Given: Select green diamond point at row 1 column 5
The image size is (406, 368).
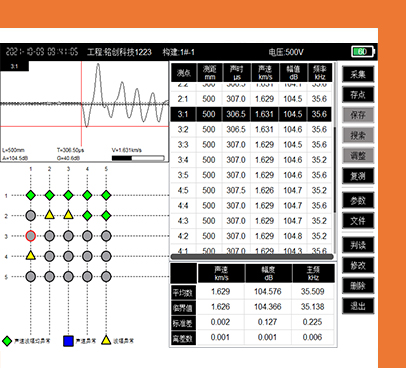Looking at the screenshot, I should coord(106,195).
